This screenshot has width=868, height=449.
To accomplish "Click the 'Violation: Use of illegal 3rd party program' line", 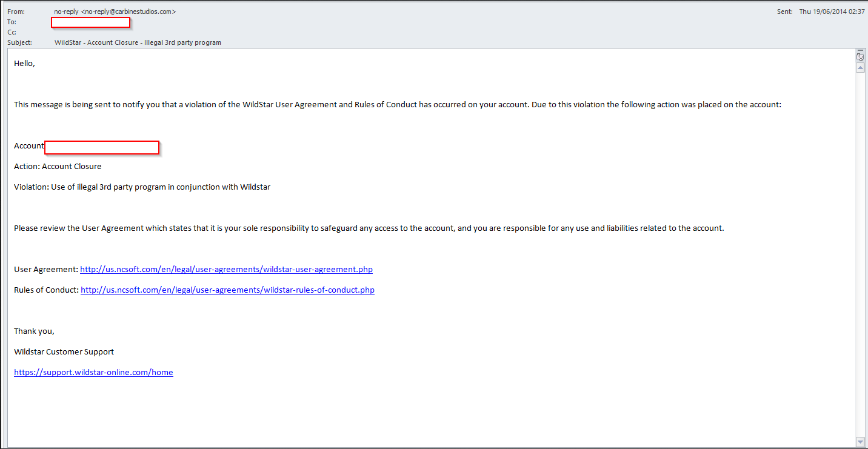I will pos(142,187).
